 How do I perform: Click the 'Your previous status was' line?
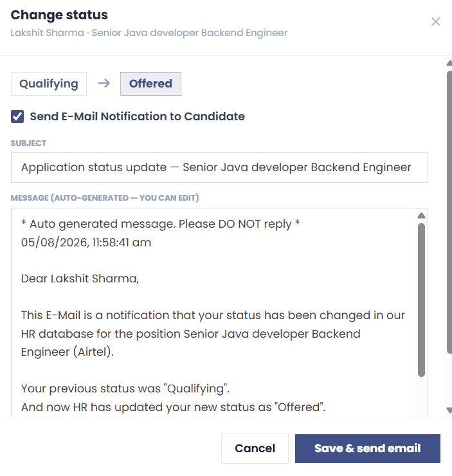pos(125,389)
